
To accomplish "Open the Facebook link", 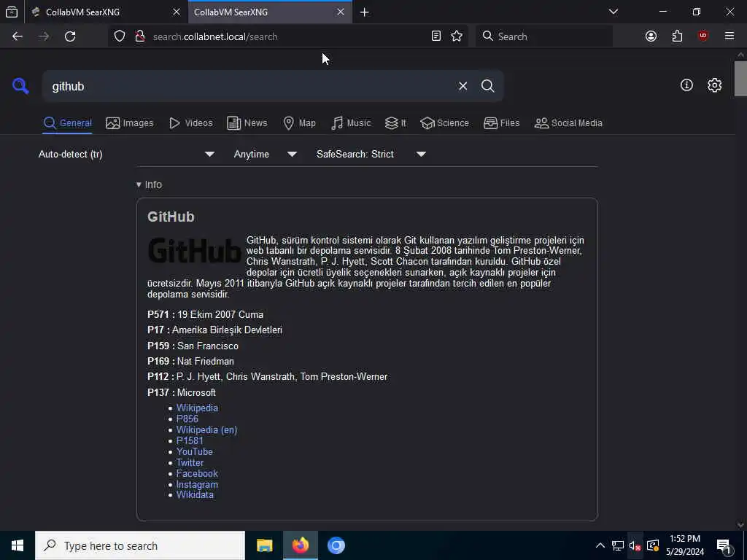I will (197, 474).
